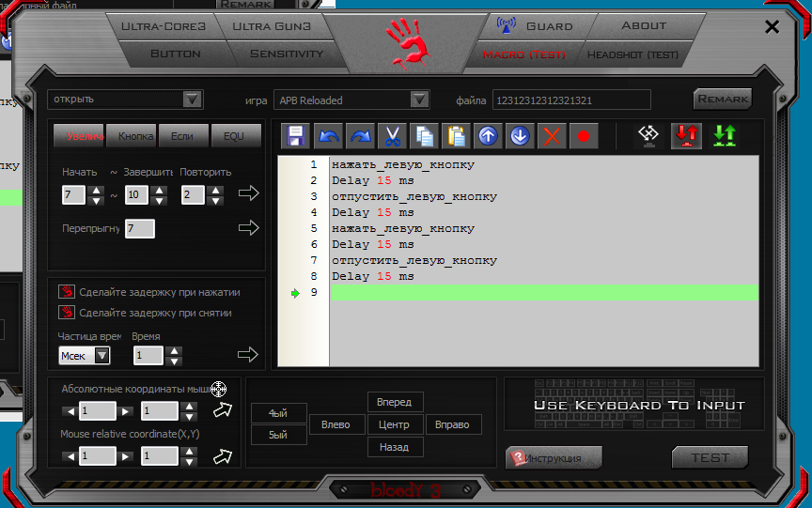This screenshot has width=812, height=508.
Task: Decrease the Начать value
Action: 95,200
